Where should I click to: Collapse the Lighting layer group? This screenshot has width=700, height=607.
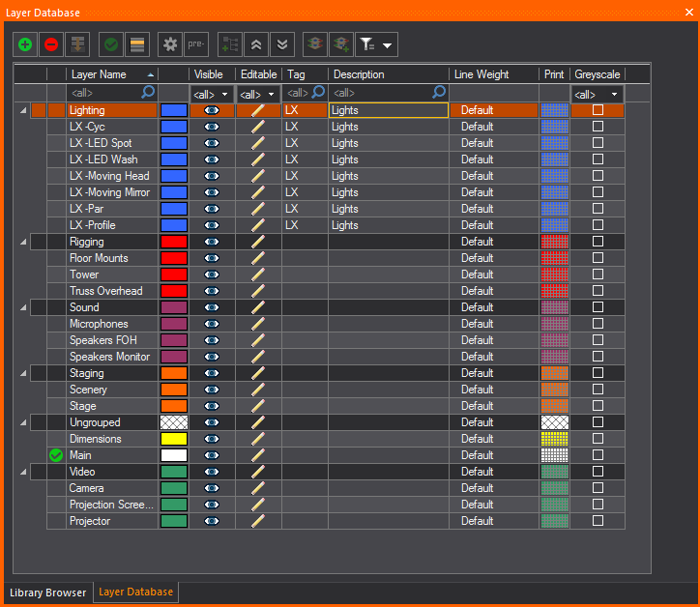pyautogui.click(x=23, y=111)
